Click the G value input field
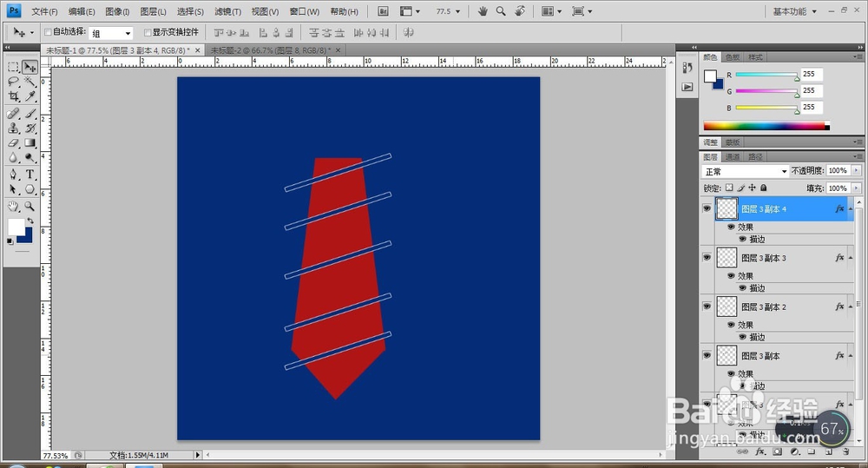Viewport: 868px width, 468px height. [812, 90]
